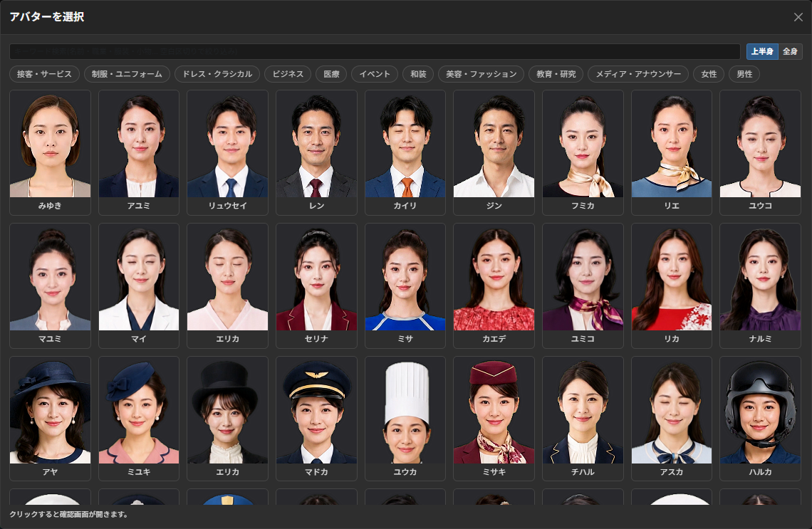Pick the リエ avatar with scarf
The height and width of the screenshot is (529, 812).
click(x=672, y=152)
